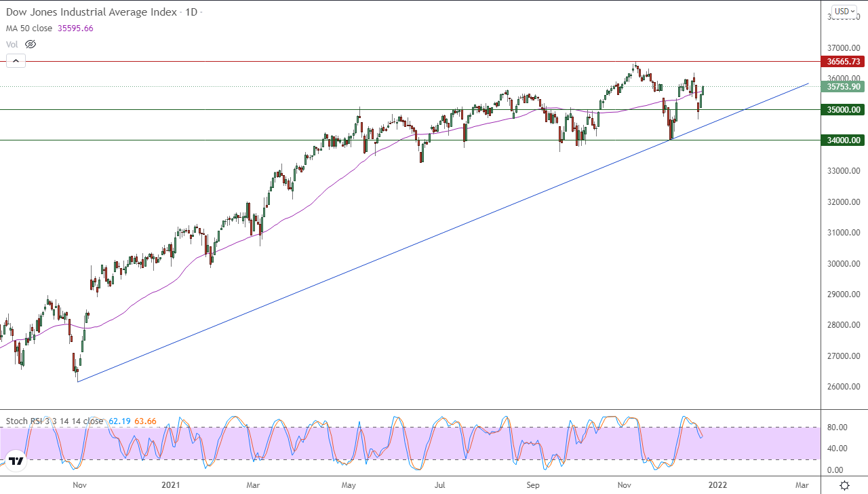Click the 2021 label on the time axis
Screen dimensions: 868x494
pos(171,485)
